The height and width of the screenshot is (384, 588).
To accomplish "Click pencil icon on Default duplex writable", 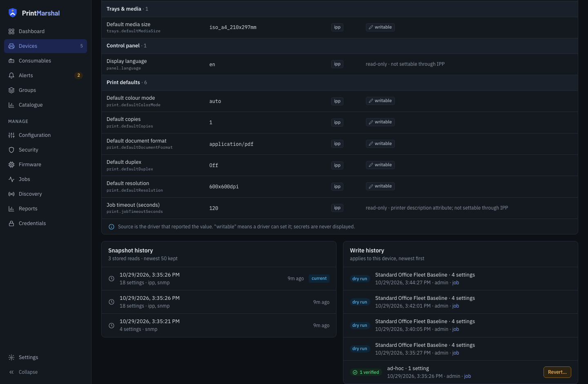I will 371,165.
